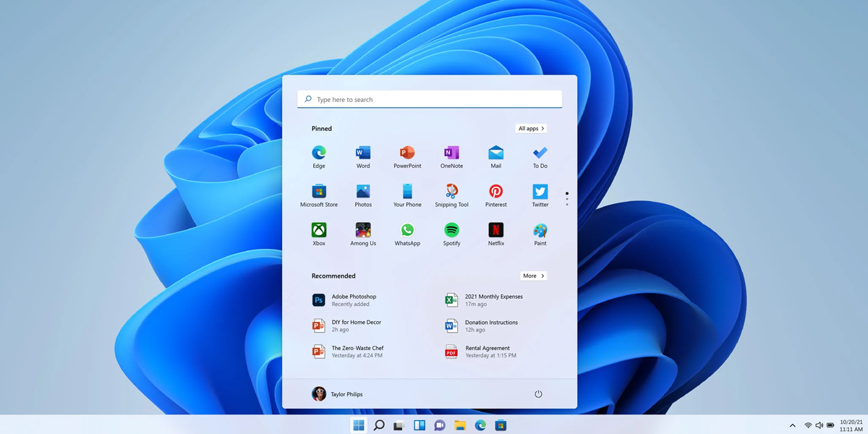The image size is (868, 434).
Task: Open The Zero-Waste Chef file
Action: coord(348,352)
